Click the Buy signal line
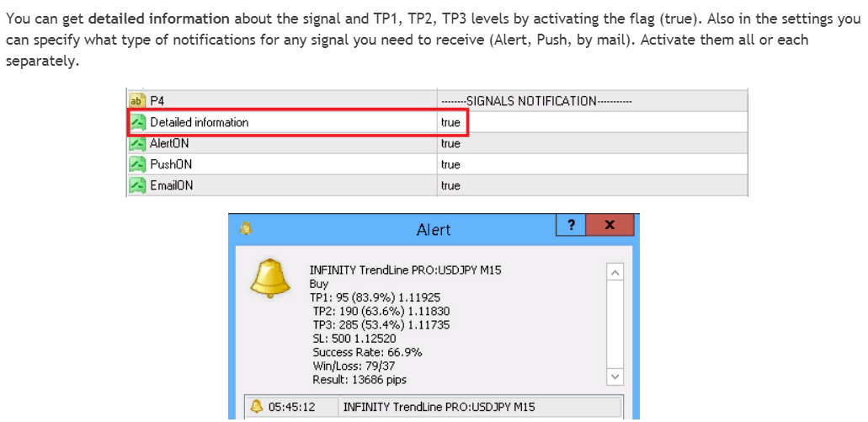 click(x=319, y=284)
